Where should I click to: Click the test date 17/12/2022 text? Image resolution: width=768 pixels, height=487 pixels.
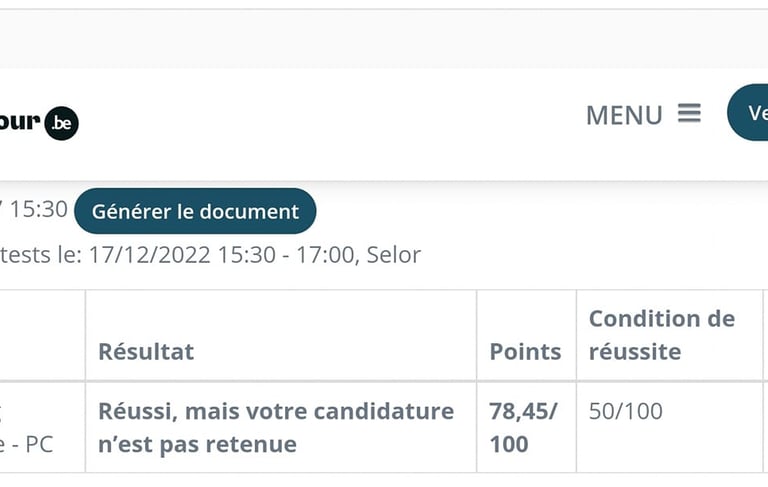pos(149,255)
